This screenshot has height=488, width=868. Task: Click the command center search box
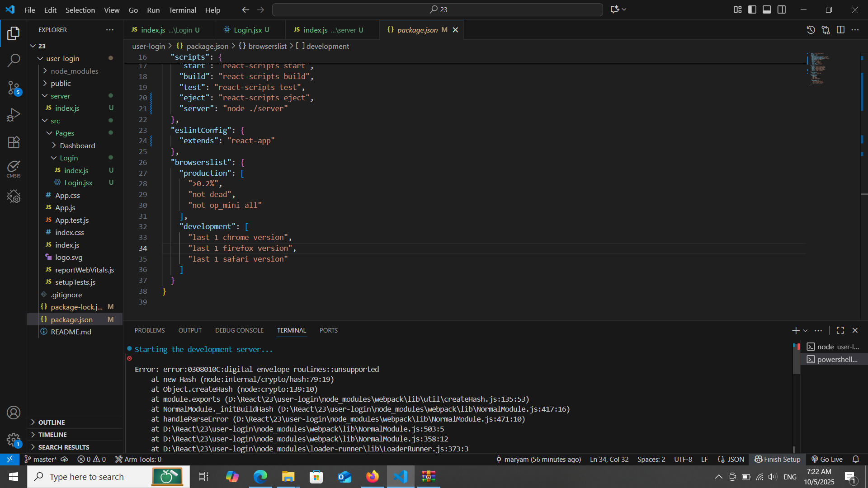click(x=437, y=9)
